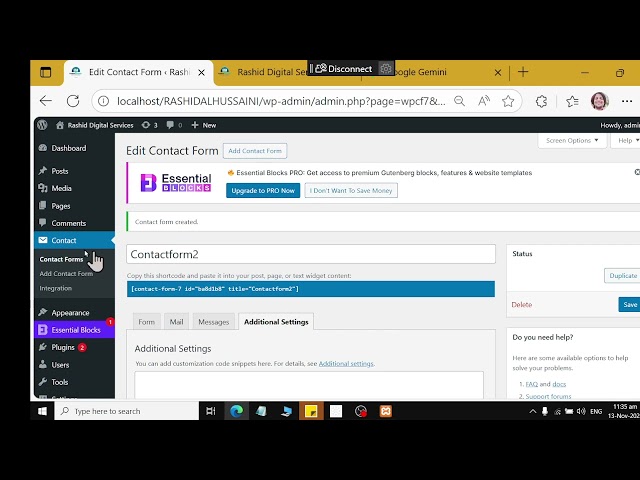
Task: Click the Add Contact Form button
Action: pos(255,151)
